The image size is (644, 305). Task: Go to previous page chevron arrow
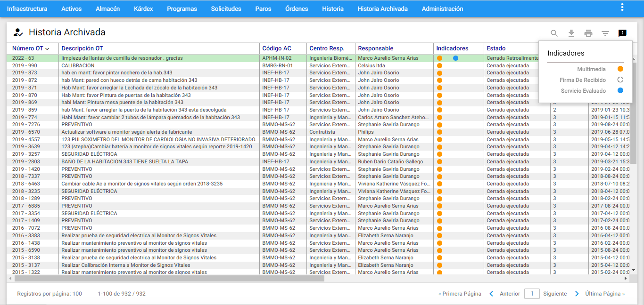coord(491,294)
